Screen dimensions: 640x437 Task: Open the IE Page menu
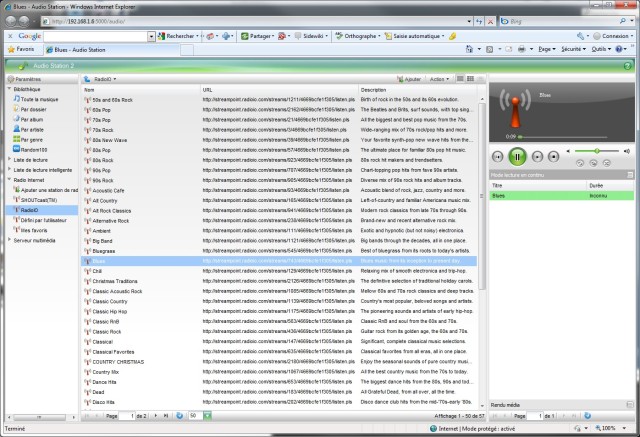click(x=547, y=49)
